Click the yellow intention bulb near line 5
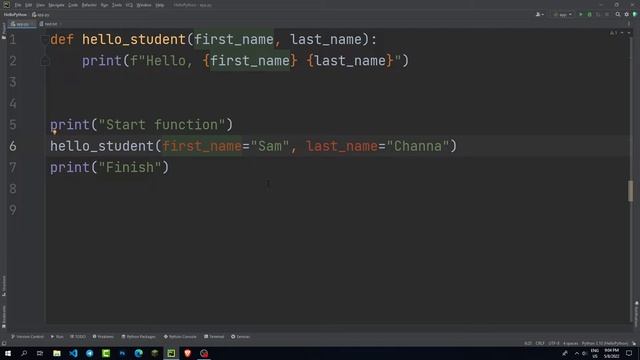Viewport: 640px width, 360px height. 54,131
